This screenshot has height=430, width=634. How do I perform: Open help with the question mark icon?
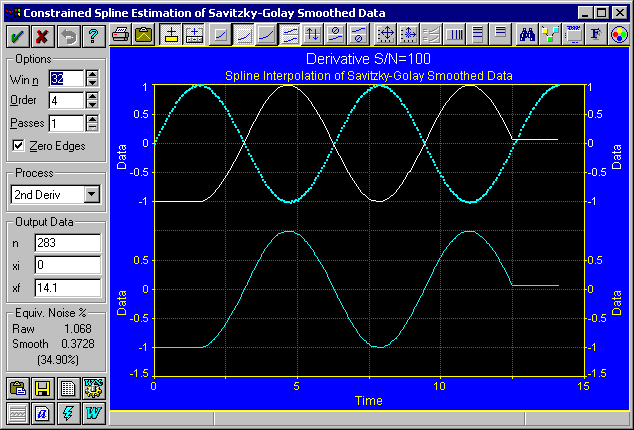(93, 36)
